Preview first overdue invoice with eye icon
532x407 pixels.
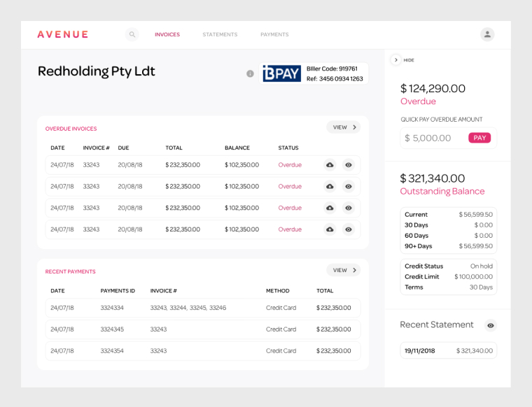click(x=349, y=165)
